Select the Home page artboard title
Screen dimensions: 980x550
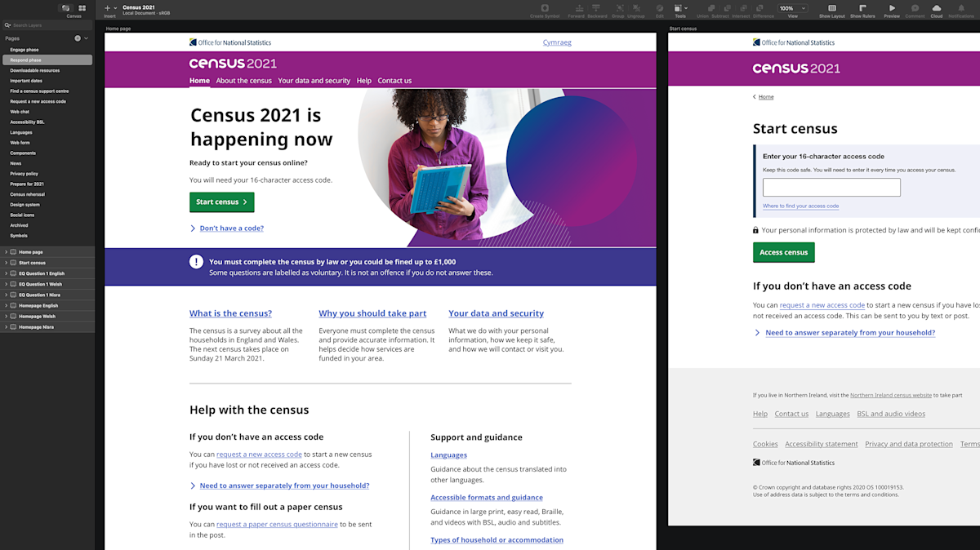(118, 29)
